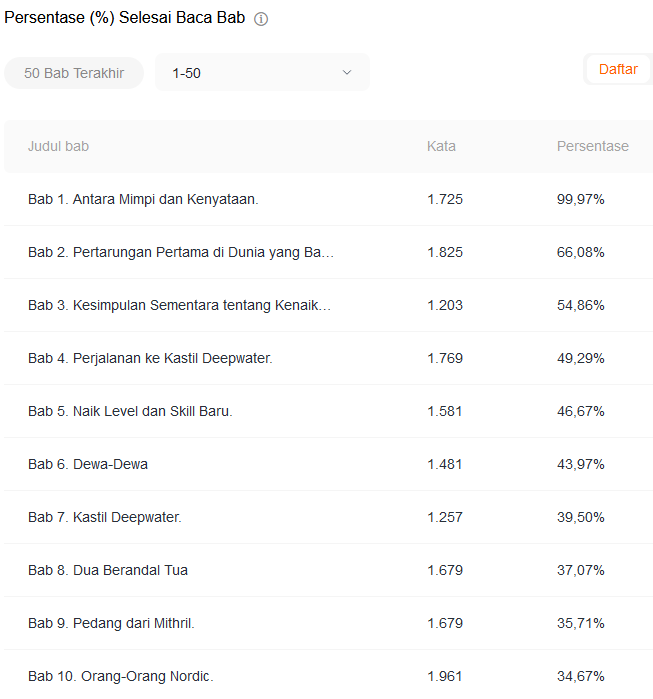Click word count 1.257 for Bab 7
Image resolution: width=653 pixels, height=699 pixels.
pos(445,518)
